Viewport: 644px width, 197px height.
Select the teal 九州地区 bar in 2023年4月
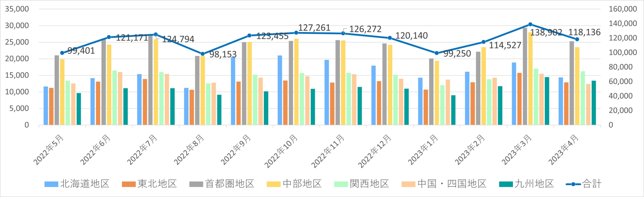point(594,103)
